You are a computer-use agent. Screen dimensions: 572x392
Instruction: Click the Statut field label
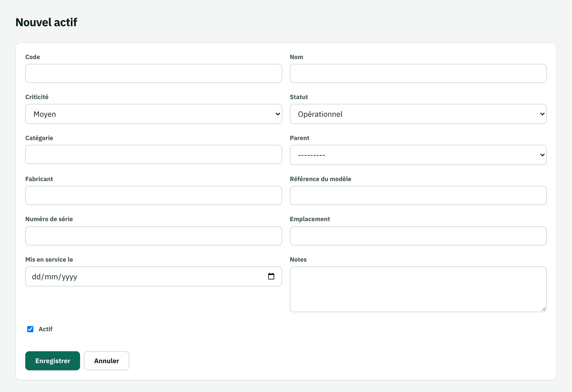(299, 97)
